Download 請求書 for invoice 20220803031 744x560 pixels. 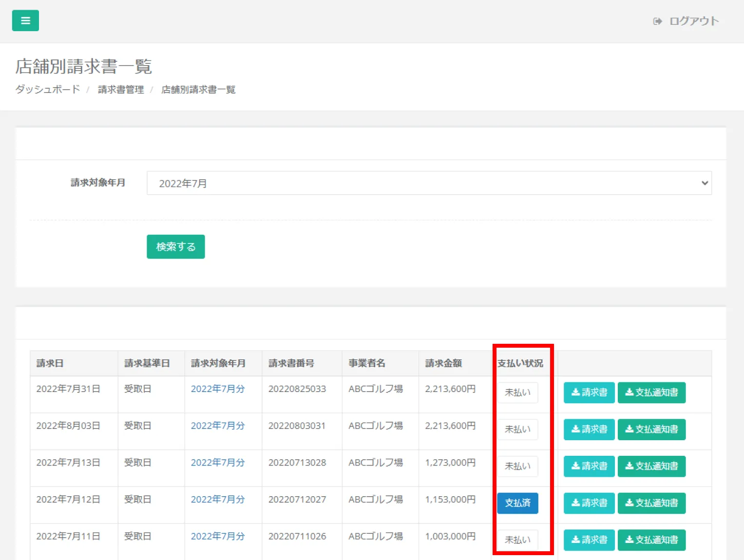point(589,429)
